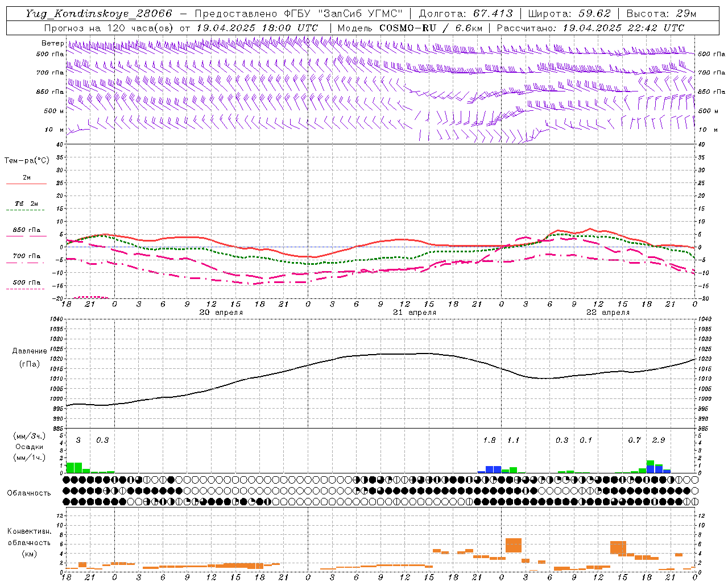Click the 22 апреля date label
This screenshot has height=582, width=728.
[608, 313]
